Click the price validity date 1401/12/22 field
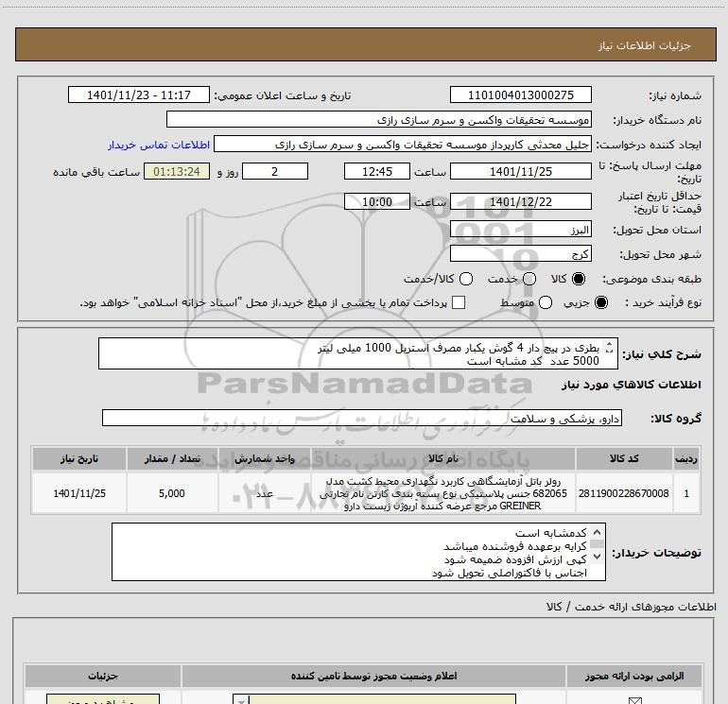The width and height of the screenshot is (728, 704). (520, 201)
